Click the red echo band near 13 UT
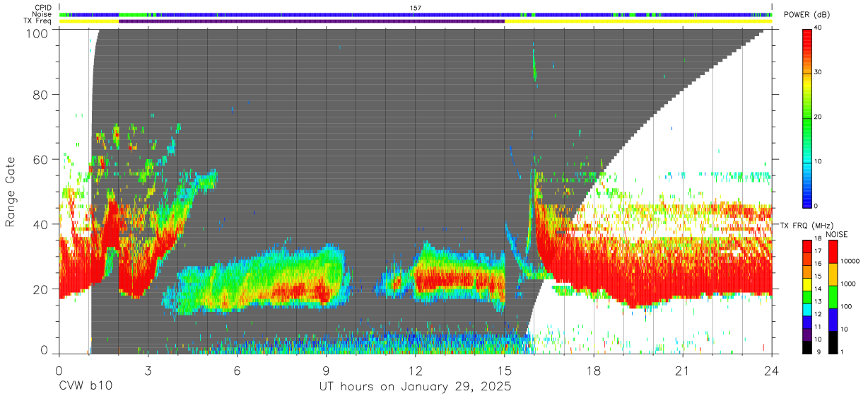Viewport: 868px width, 401px height. tap(452, 279)
